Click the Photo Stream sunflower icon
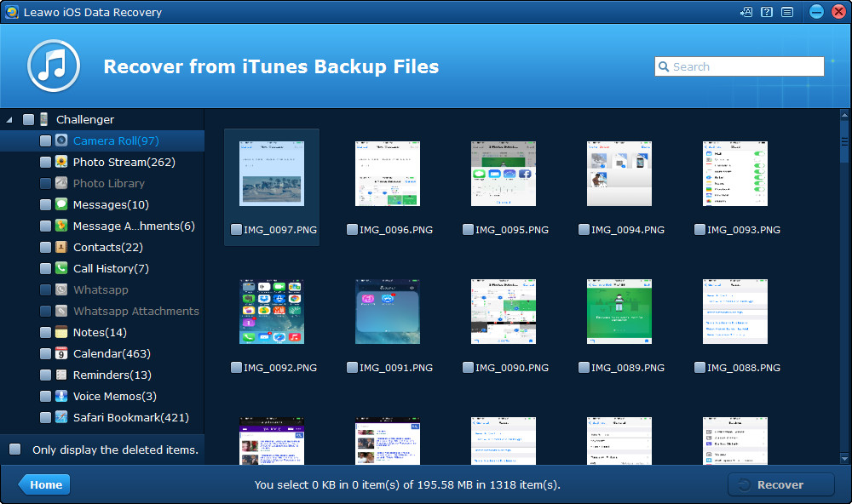The image size is (852, 504). (x=61, y=162)
